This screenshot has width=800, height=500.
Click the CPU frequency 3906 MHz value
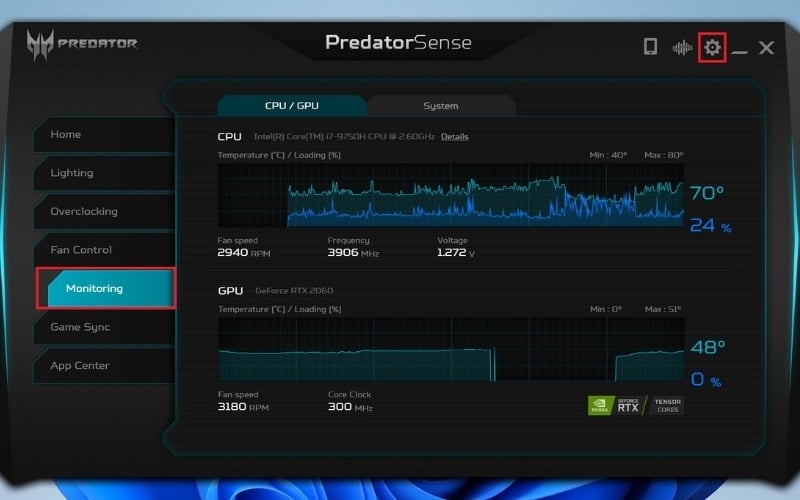click(353, 253)
